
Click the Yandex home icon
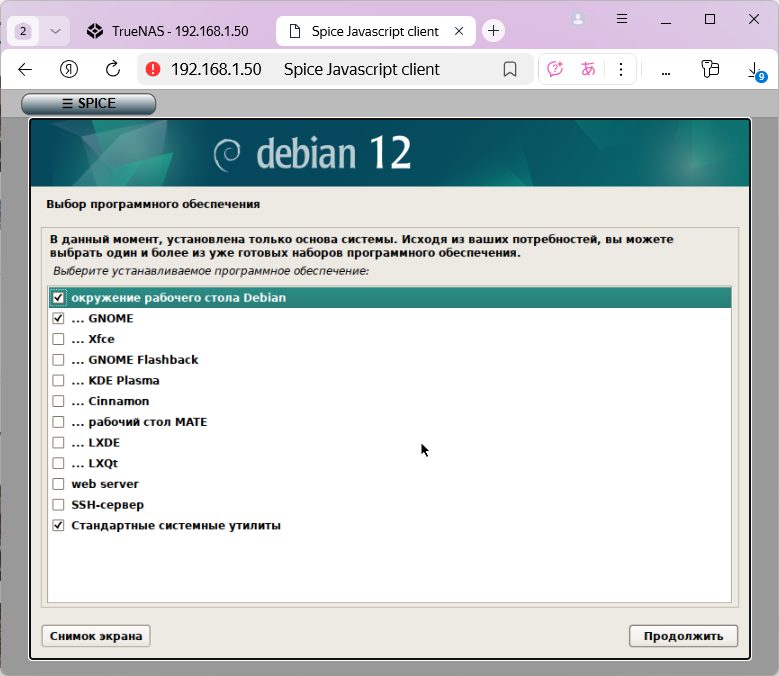pyautogui.click(x=69, y=69)
